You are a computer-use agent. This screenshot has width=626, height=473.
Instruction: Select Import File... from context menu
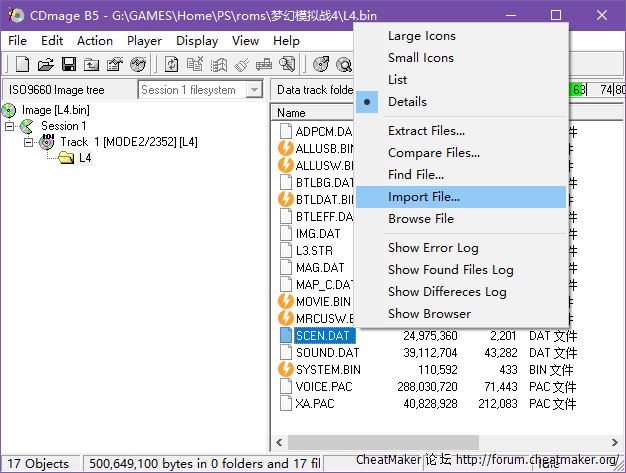pos(424,197)
